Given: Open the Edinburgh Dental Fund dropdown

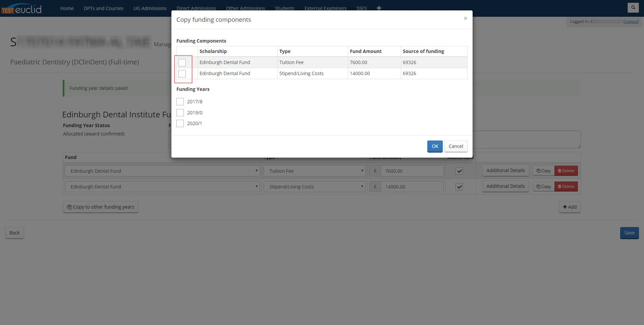Looking at the screenshot, I should point(162,171).
